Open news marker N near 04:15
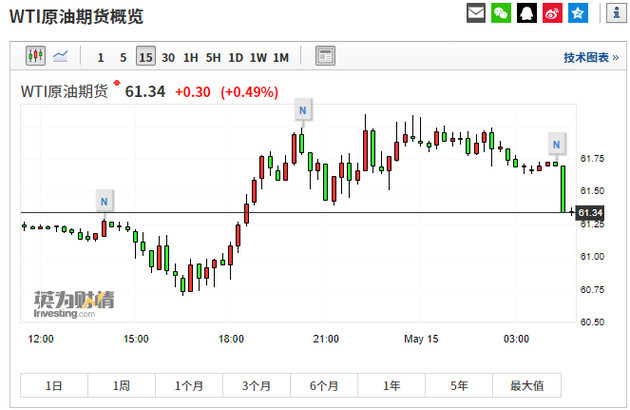Screen dimensions: 630x410 (x=556, y=145)
